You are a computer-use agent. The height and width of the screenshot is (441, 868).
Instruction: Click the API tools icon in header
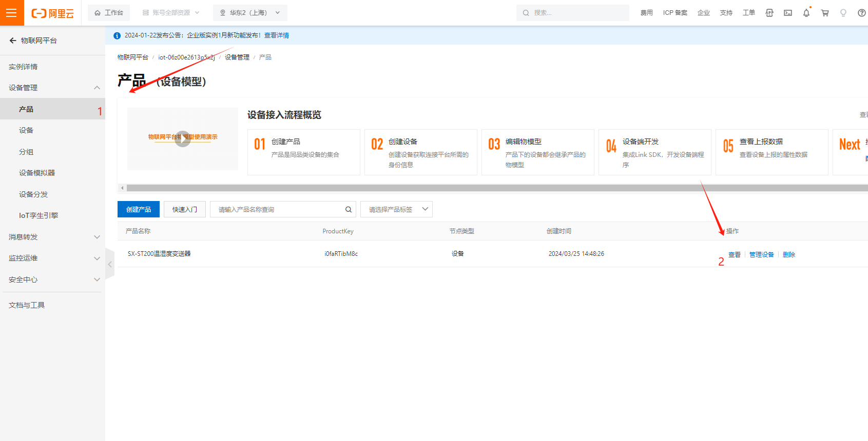(769, 13)
